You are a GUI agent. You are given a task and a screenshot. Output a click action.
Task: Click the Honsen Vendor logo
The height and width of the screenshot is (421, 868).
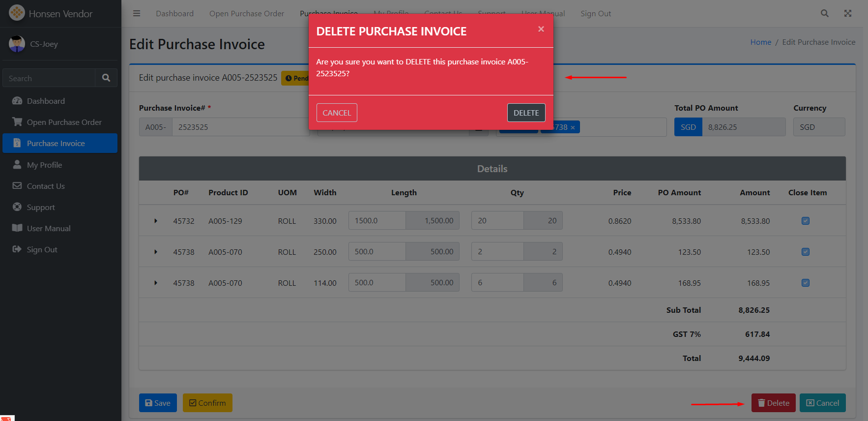point(17,13)
